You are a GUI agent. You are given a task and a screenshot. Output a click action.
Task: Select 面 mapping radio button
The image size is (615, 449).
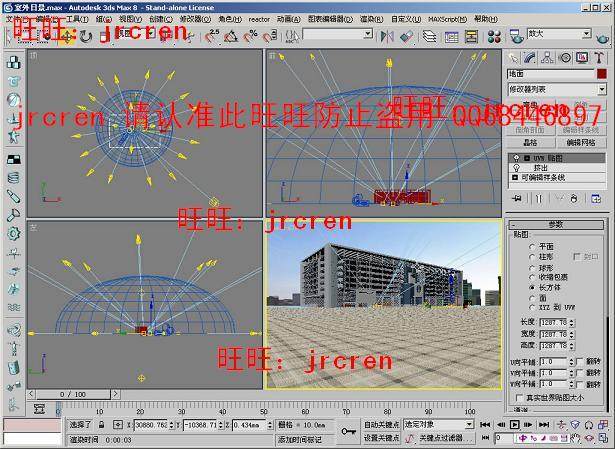(532, 298)
